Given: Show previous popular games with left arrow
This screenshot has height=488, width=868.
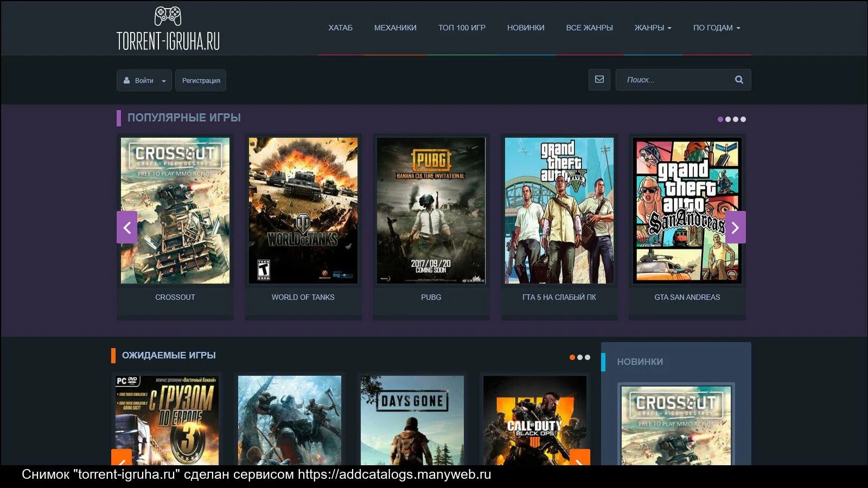Looking at the screenshot, I should pos(127,227).
